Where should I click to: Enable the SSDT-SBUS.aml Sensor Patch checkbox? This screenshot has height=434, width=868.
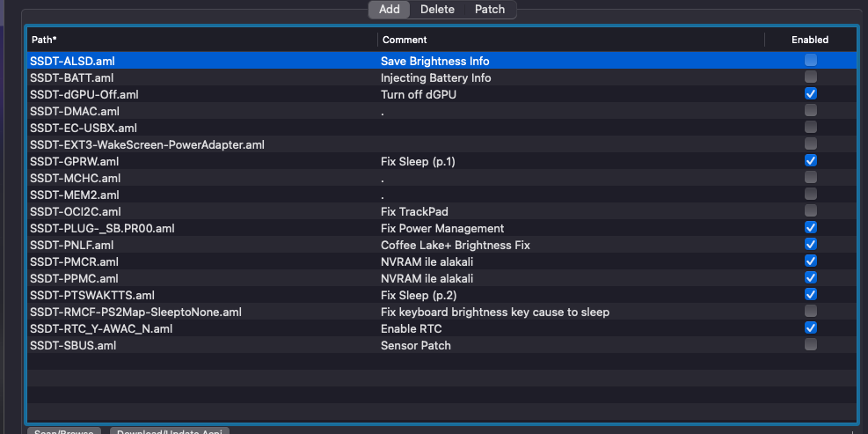tap(810, 345)
